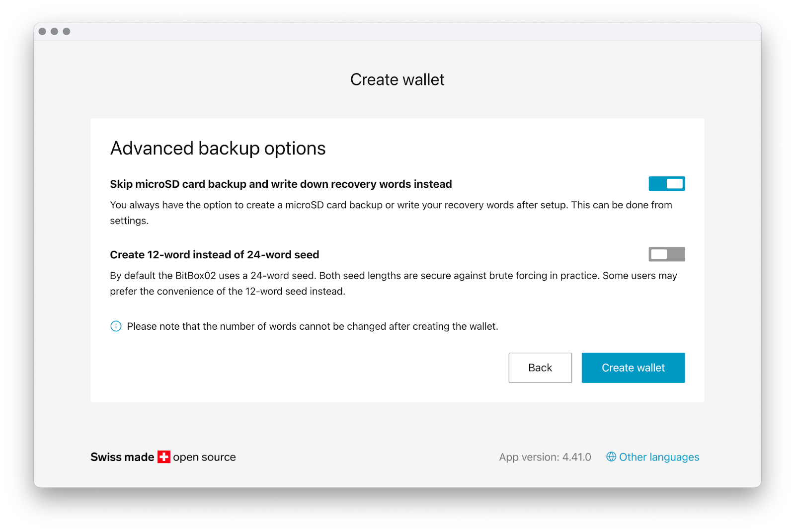Screen dimensions: 795x532
Task: Click the Swiss flag icon in the footer
Action: [x=164, y=457]
